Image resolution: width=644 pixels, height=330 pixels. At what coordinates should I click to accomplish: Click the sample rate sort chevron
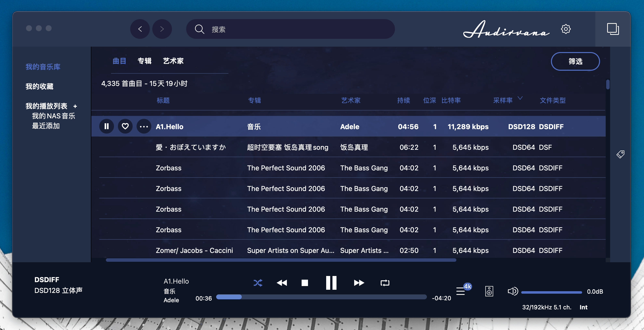pyautogui.click(x=520, y=98)
